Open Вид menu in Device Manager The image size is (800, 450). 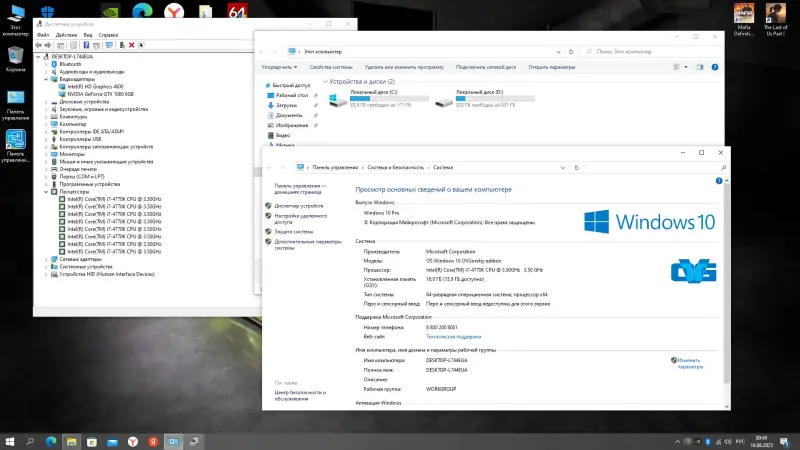(88, 35)
